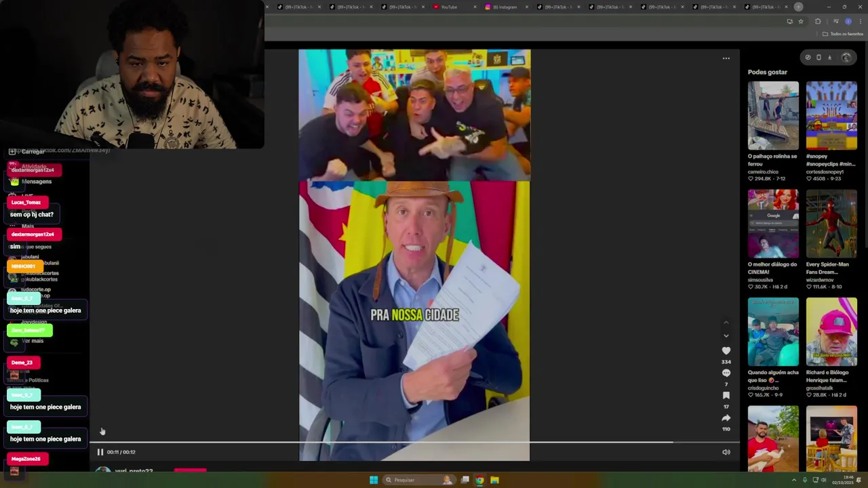Open the 'Richard e Biólogo Henrique' thumbnail
Viewport: 868px width, 488px height.
click(831, 332)
